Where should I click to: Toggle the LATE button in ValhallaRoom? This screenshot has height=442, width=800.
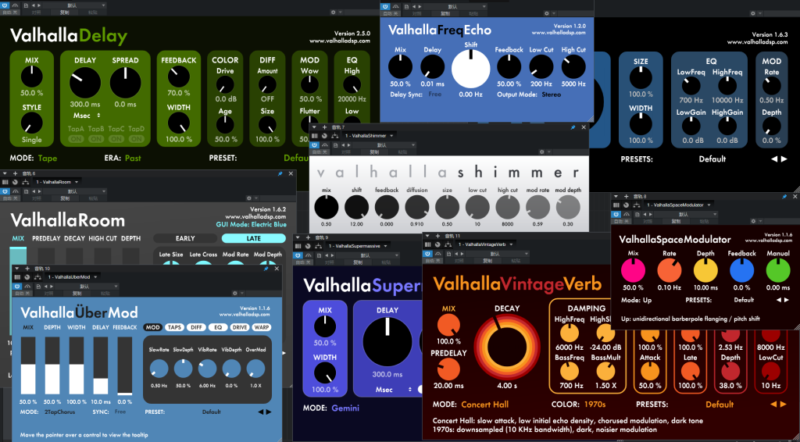(253, 238)
